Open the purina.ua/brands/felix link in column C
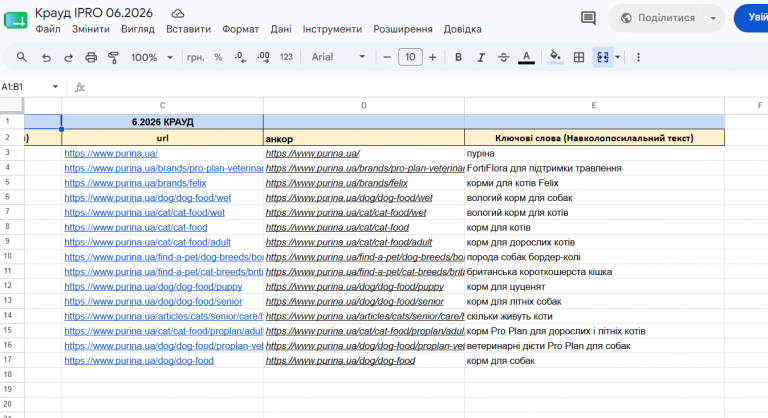 pos(135,183)
